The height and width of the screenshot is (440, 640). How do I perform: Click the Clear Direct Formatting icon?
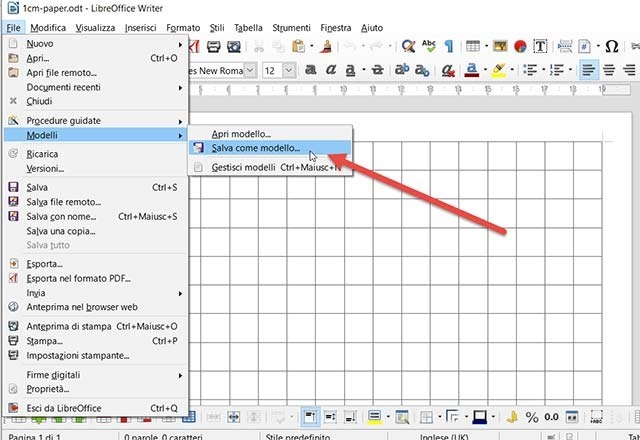pos(448,71)
